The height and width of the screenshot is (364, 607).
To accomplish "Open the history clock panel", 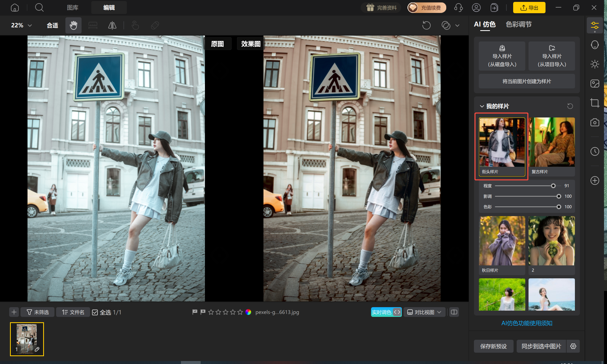I will 595,151.
